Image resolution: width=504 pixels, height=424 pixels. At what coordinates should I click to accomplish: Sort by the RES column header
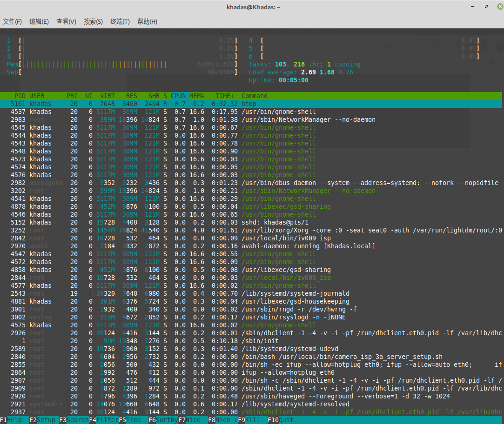pos(131,96)
